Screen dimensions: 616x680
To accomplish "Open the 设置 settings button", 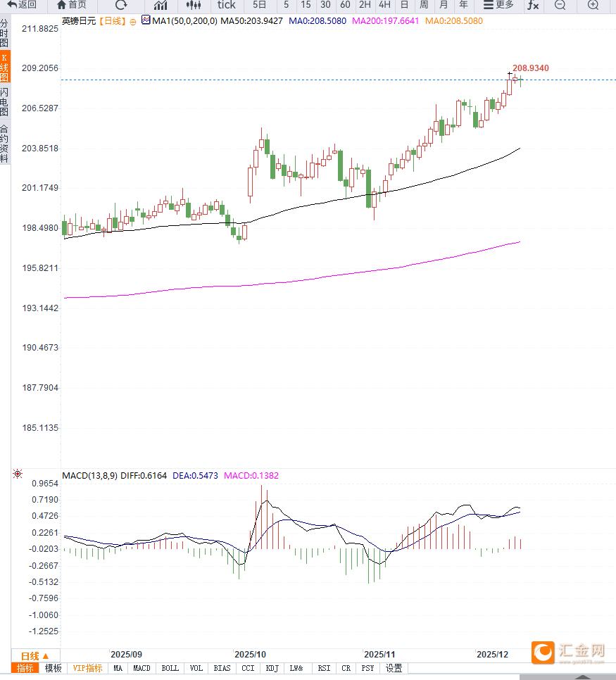I will pyautogui.click(x=394, y=668).
